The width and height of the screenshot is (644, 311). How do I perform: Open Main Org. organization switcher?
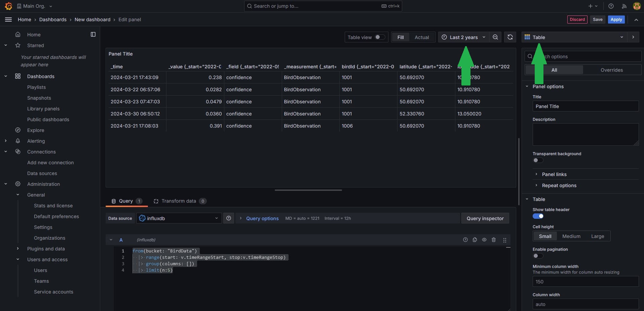[x=35, y=6]
